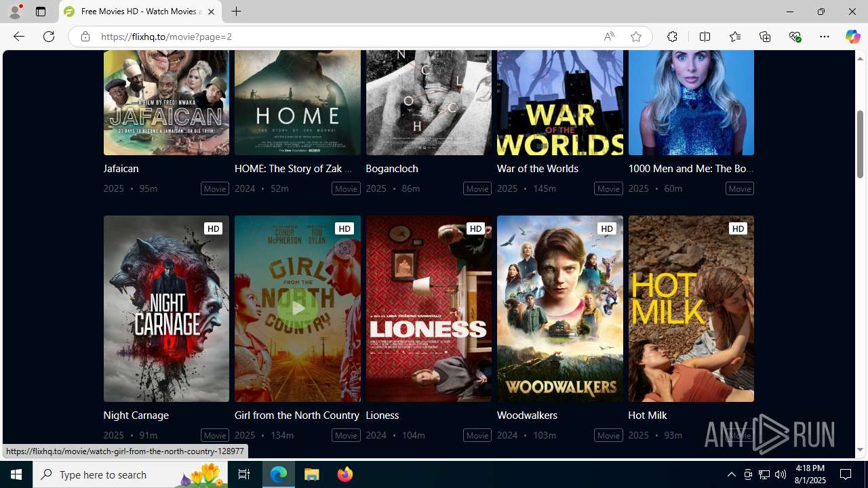This screenshot has width=868, height=488.
Task: Open the clock showing 4:18 PM
Action: [810, 474]
